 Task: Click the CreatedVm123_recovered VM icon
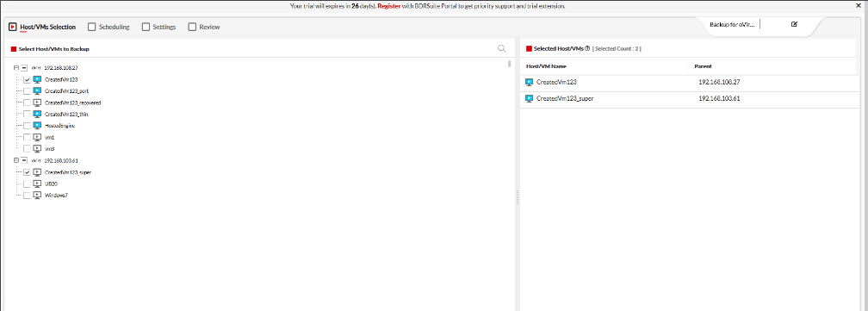click(37, 103)
